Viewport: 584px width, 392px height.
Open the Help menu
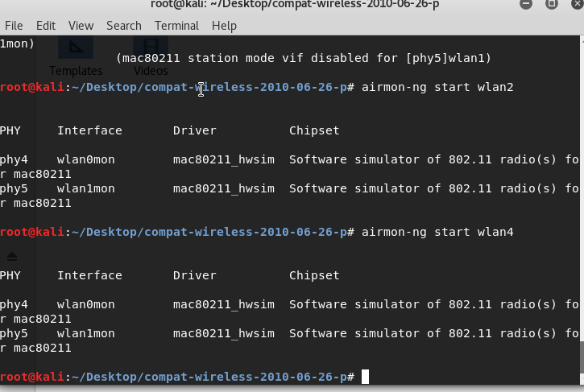(224, 26)
